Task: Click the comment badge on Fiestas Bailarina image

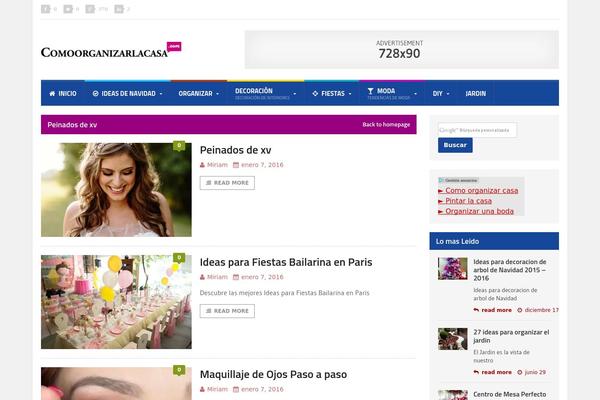Action: pyautogui.click(x=179, y=258)
